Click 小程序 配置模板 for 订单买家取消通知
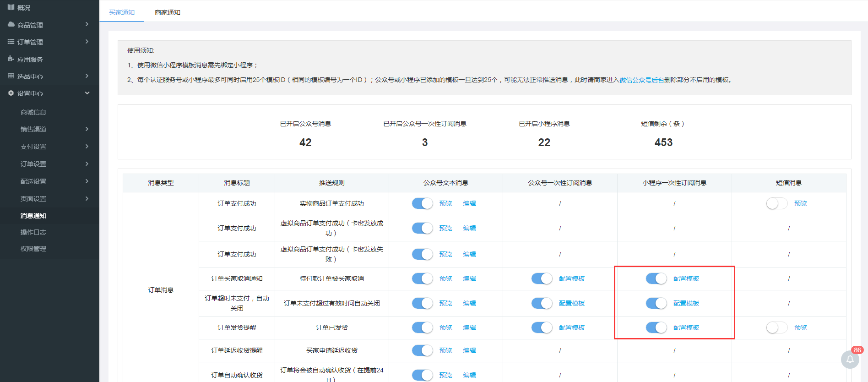Viewport: 868px width, 382px height. point(686,278)
